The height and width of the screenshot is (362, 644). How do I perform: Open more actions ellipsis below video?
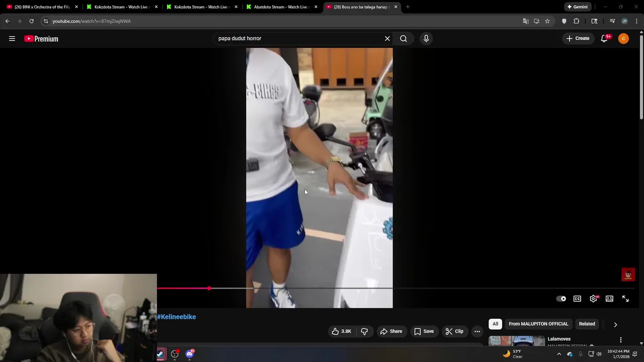coord(477,331)
